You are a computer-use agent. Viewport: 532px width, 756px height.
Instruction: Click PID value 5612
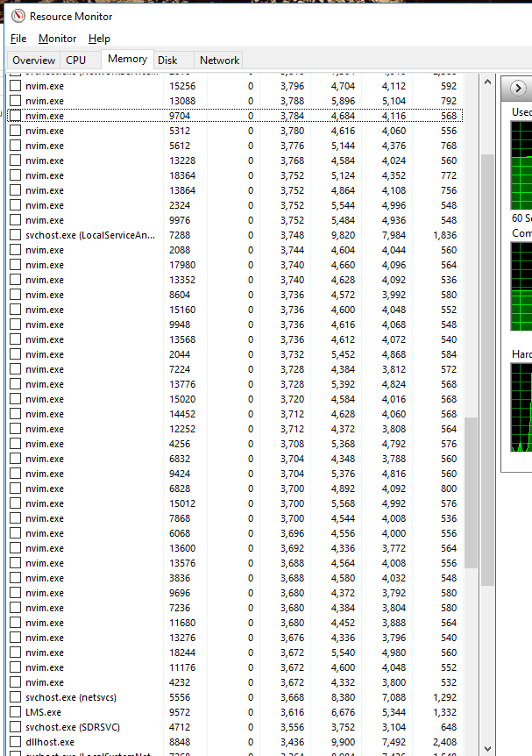coord(180,146)
